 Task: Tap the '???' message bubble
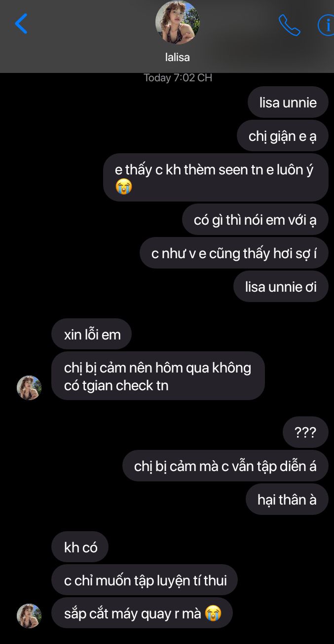click(305, 433)
